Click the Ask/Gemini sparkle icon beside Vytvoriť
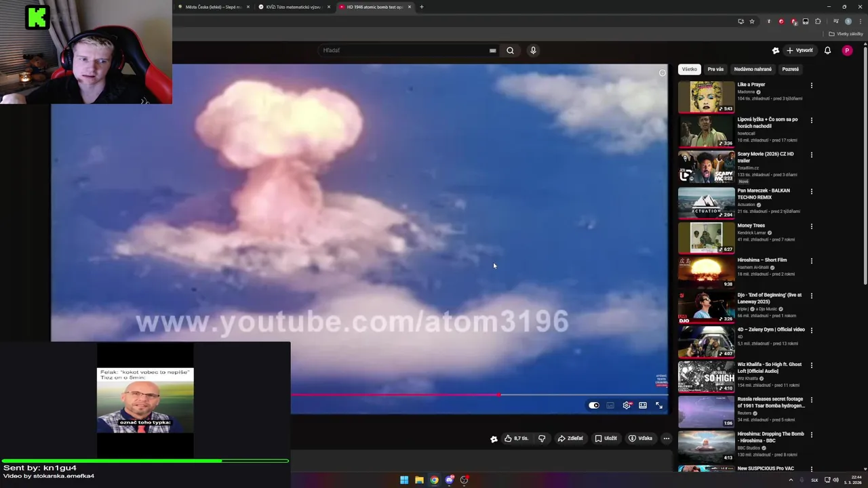The width and height of the screenshot is (868, 488). [x=776, y=50]
